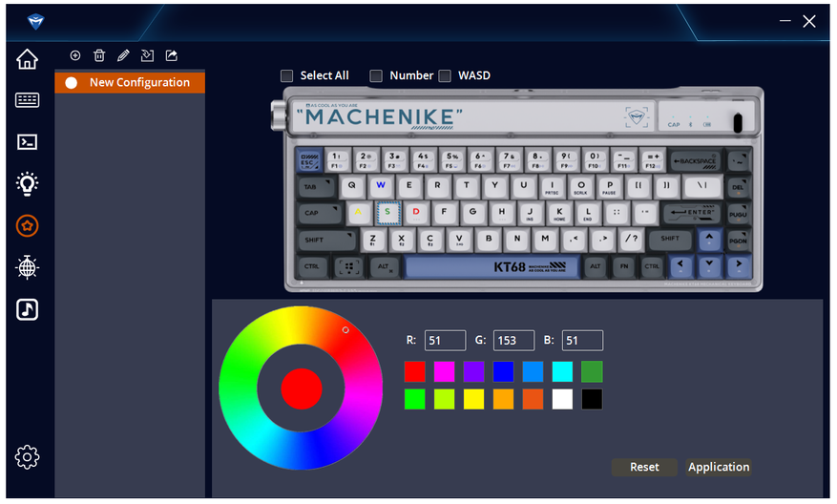Edit the G value field
This screenshot has height=504, width=837.
pos(513,341)
